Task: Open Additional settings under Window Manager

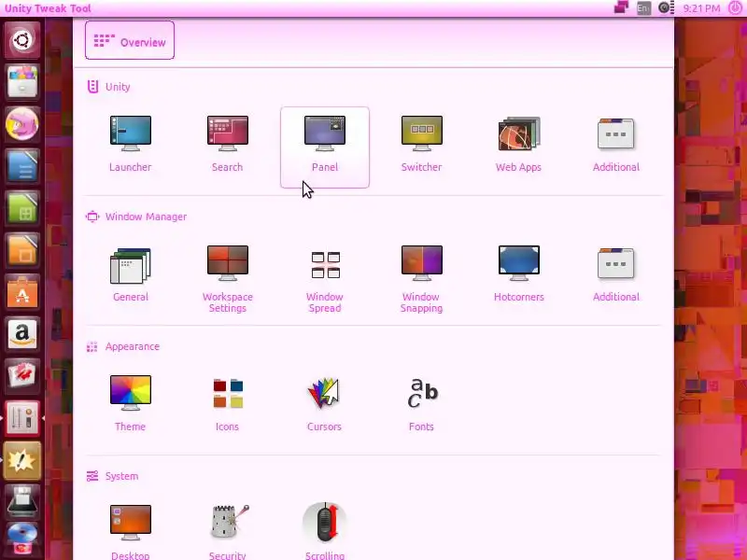Action: (616, 274)
